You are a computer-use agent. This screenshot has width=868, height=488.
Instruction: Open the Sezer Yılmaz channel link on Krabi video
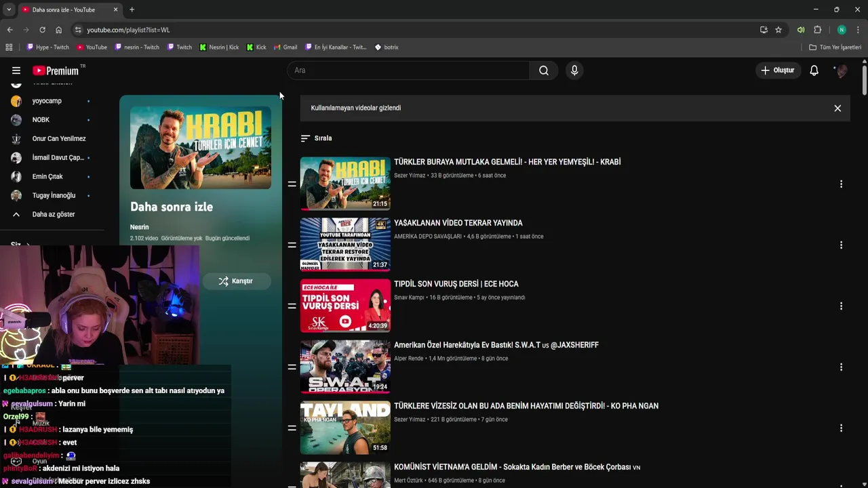click(410, 176)
